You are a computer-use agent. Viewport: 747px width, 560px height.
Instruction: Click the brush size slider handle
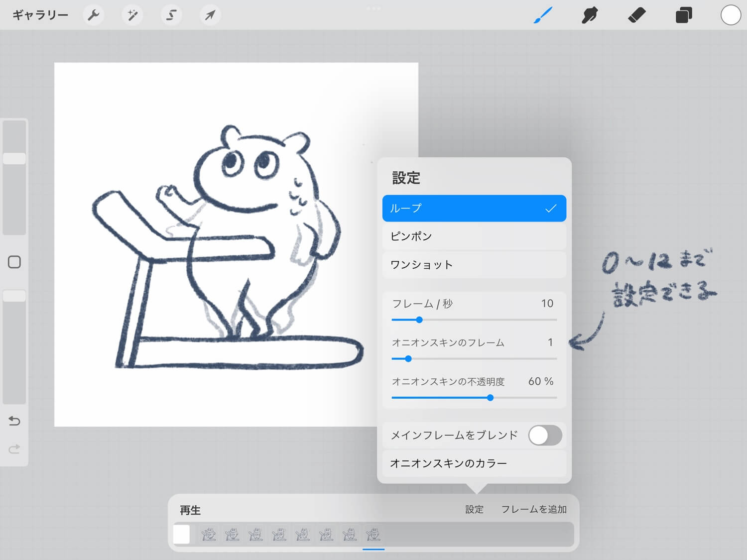[x=14, y=158]
